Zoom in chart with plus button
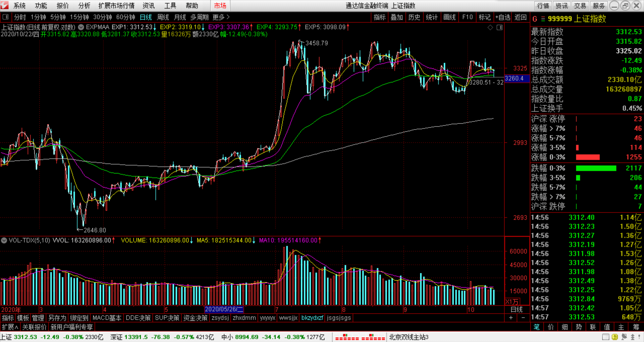Screen dimensions: 644x342 click(x=511, y=318)
